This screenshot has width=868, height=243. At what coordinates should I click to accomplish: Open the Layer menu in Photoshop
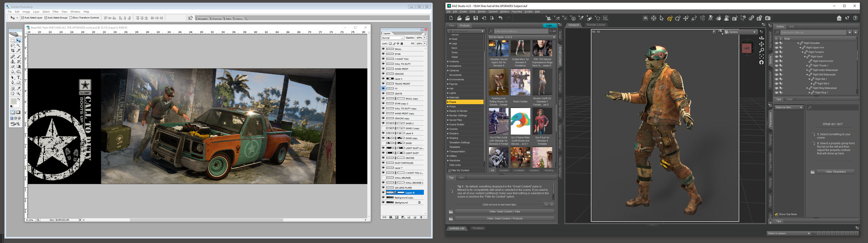[x=36, y=12]
